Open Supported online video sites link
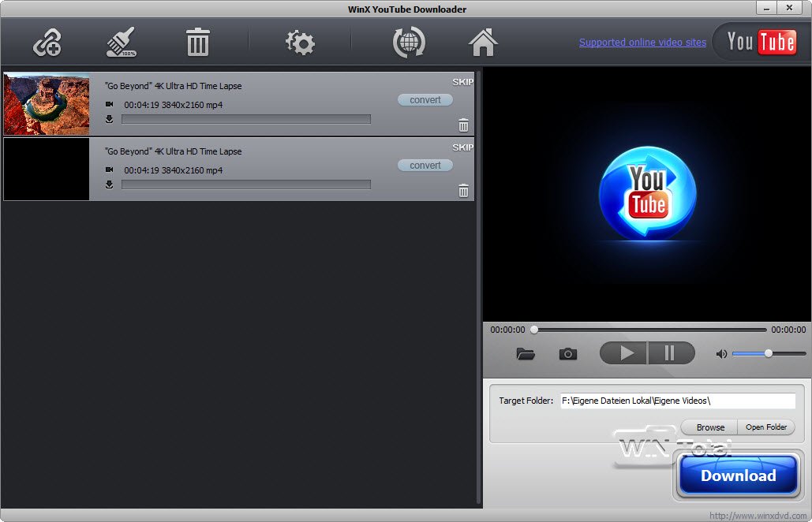 pyautogui.click(x=642, y=43)
